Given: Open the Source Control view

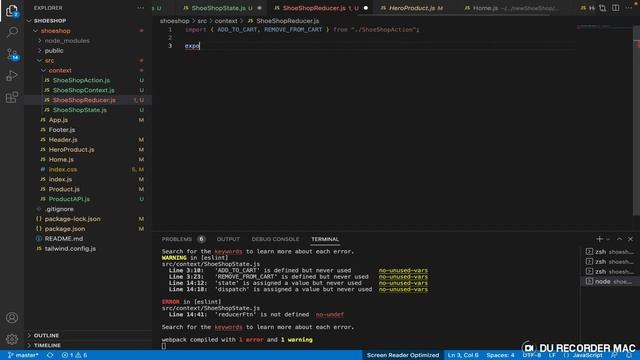Looking at the screenshot, I should tap(12, 54).
